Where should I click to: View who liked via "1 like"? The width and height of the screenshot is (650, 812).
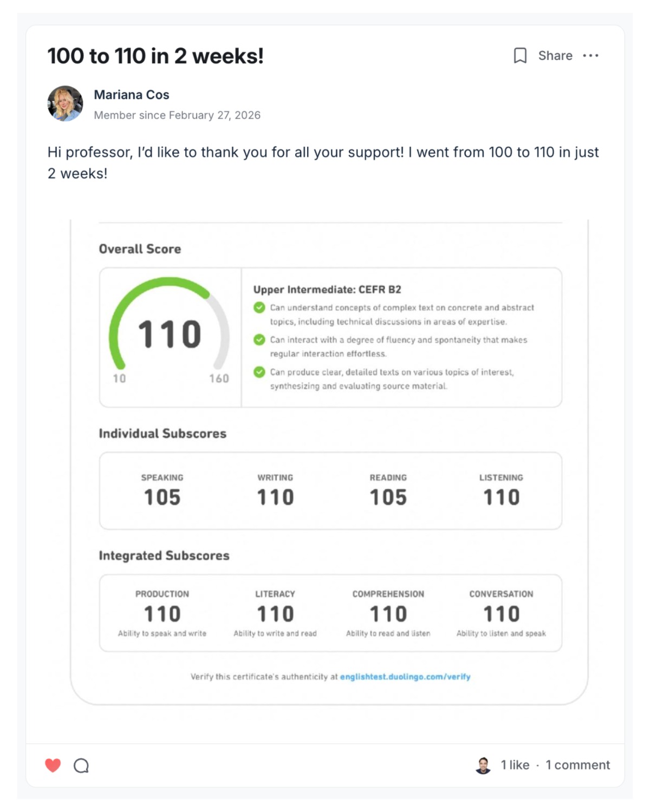pos(515,765)
